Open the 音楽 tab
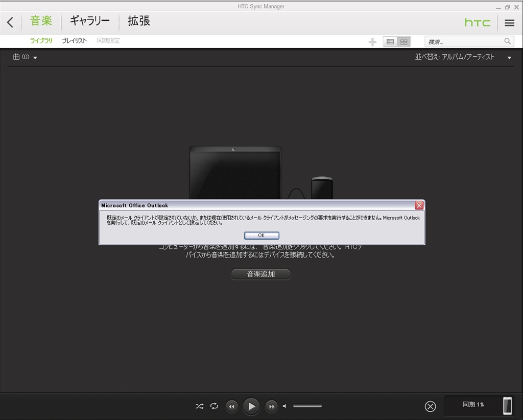Screen dimensions: 523x420 pyautogui.click(x=41, y=21)
